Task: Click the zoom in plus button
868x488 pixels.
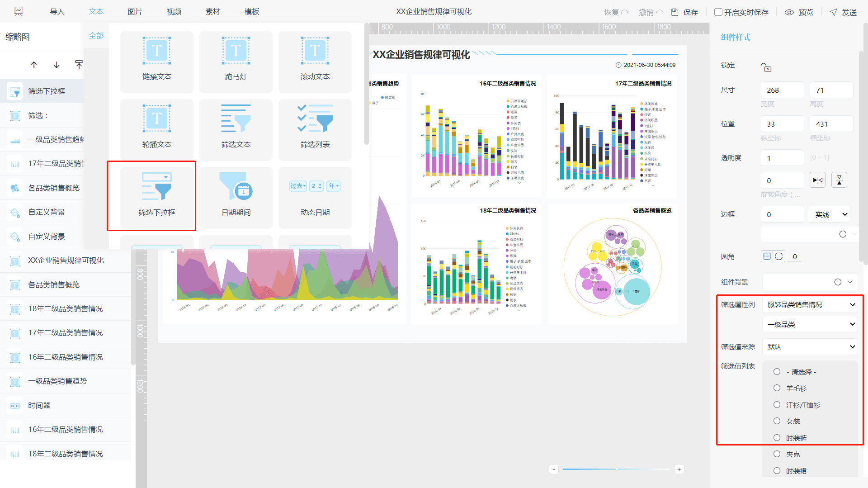Action: [x=679, y=469]
